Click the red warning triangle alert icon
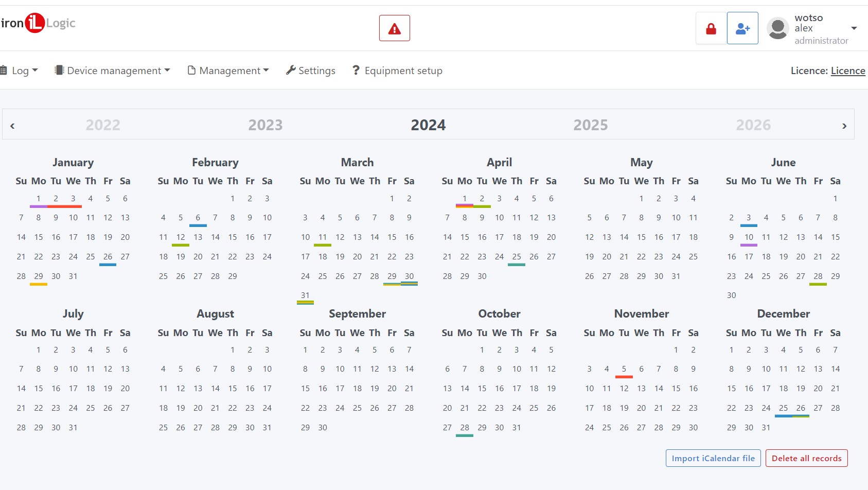 (394, 28)
